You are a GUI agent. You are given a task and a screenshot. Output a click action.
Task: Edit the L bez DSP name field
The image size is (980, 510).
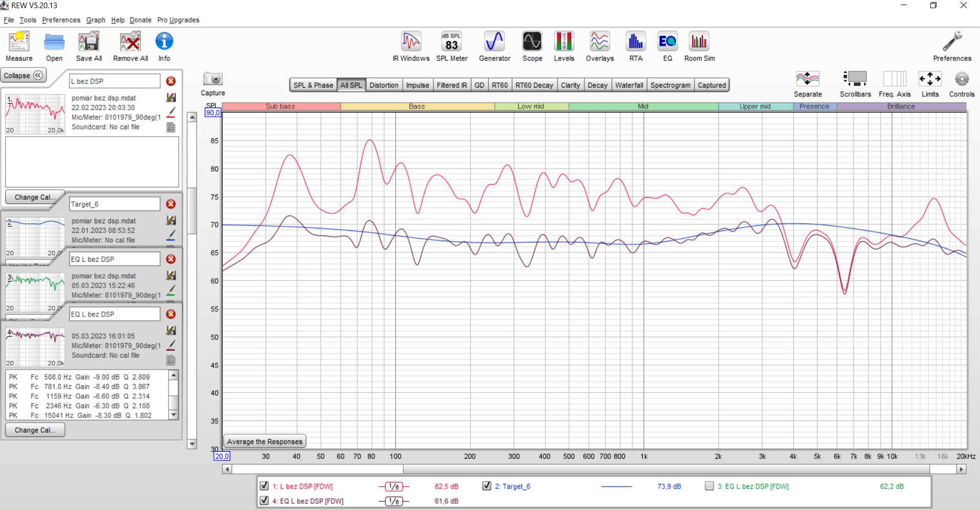click(x=115, y=81)
